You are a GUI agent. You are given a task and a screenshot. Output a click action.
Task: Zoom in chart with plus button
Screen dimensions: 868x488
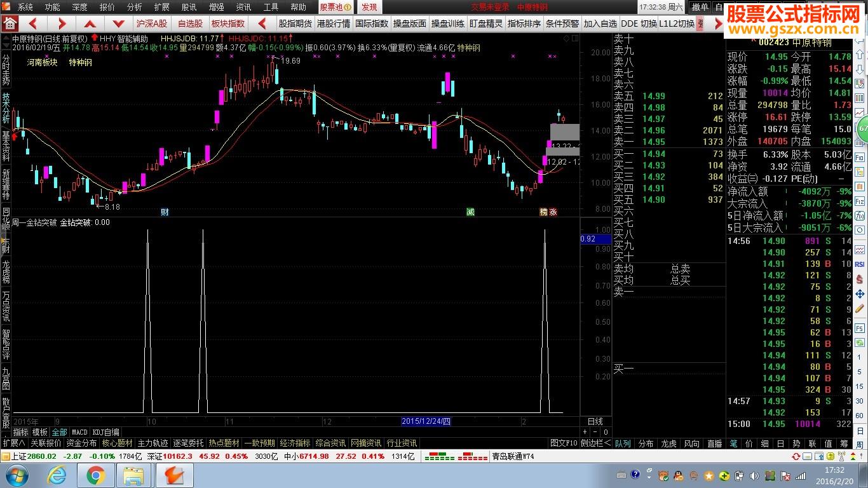click(585, 432)
